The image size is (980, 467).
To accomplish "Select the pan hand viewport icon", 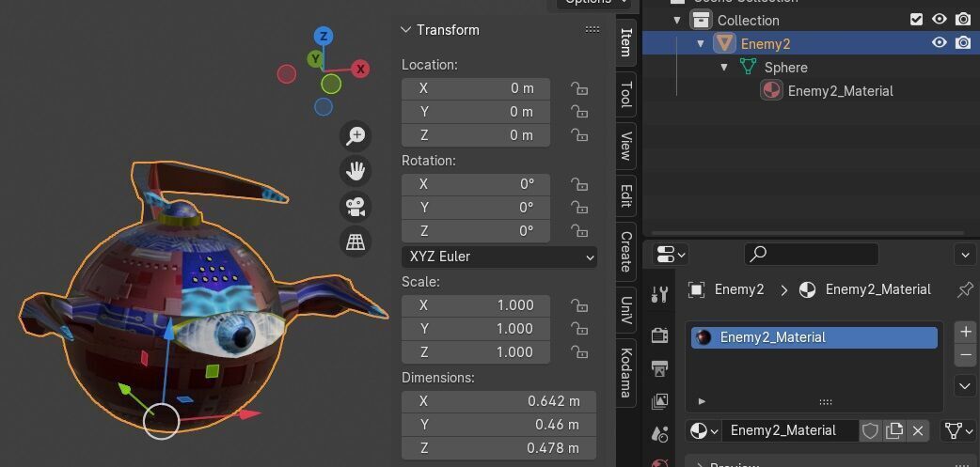I will click(x=356, y=171).
